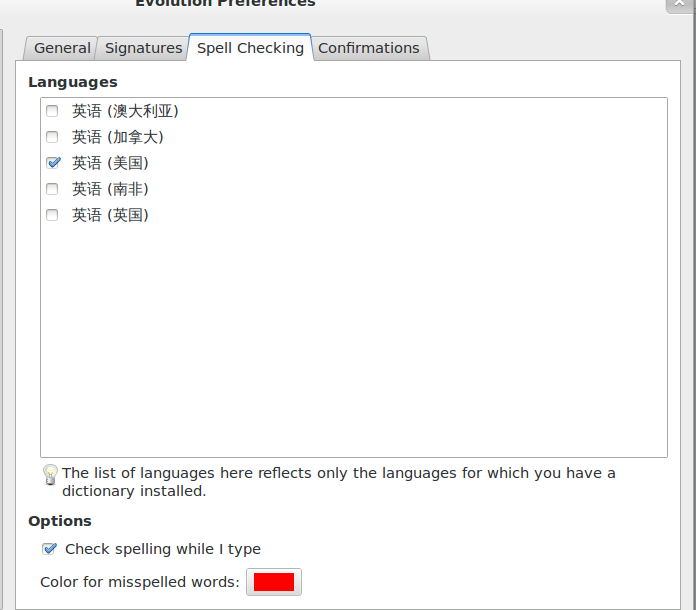
Task: Select the 英语 (英国) row text
Action: point(110,216)
